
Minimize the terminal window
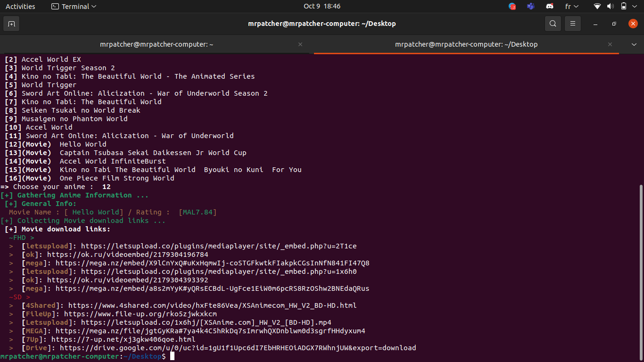pos(595,24)
